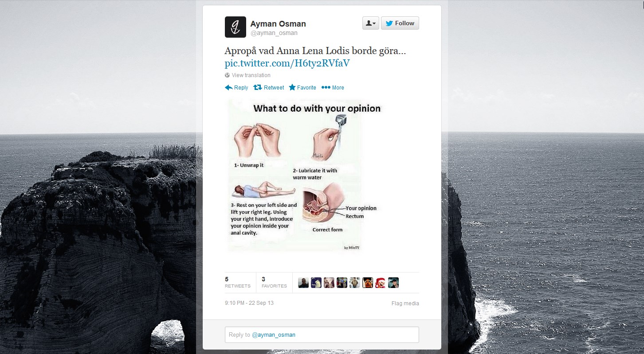Screen dimensions: 644x354
Task: Favorite the tweet with the star icon
Action: point(302,88)
